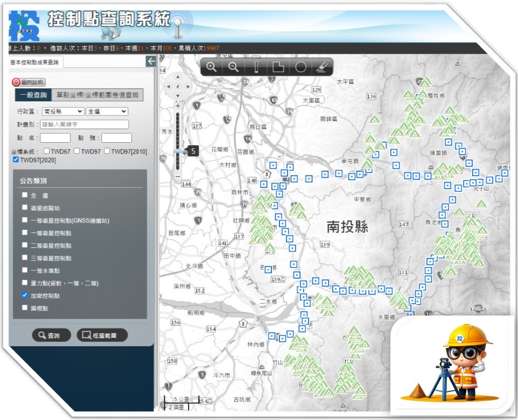The width and height of the screenshot is (518, 420).
Task: Check the 一等水準點 category
Action: click(x=24, y=270)
